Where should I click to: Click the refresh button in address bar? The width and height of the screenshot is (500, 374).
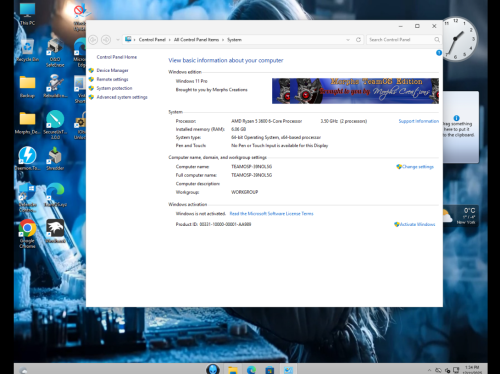click(x=358, y=40)
